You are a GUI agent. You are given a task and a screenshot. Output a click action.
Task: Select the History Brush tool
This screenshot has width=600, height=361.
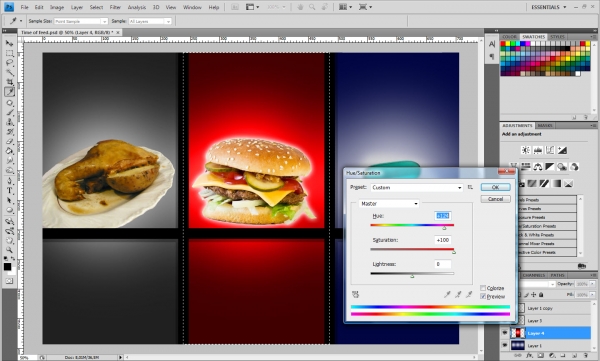click(x=9, y=132)
